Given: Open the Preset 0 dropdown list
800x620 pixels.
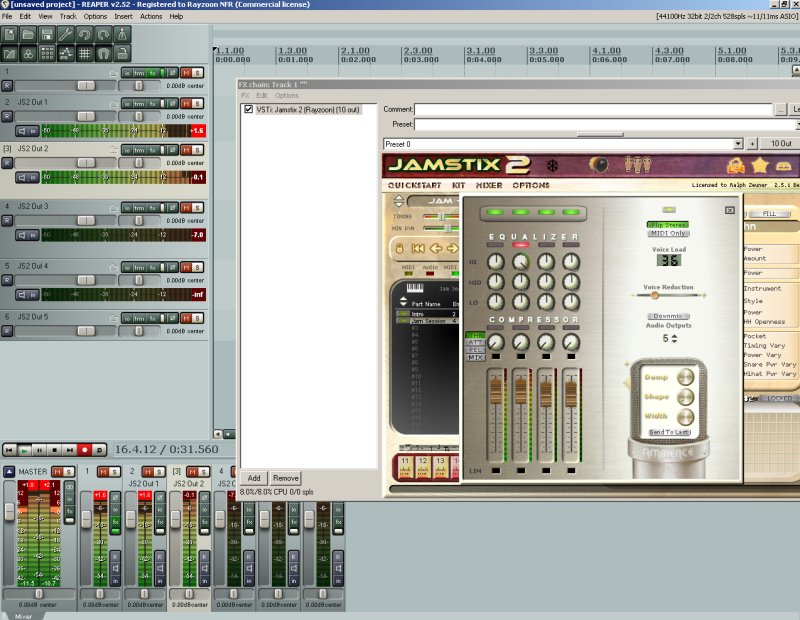Looking at the screenshot, I should click(738, 144).
